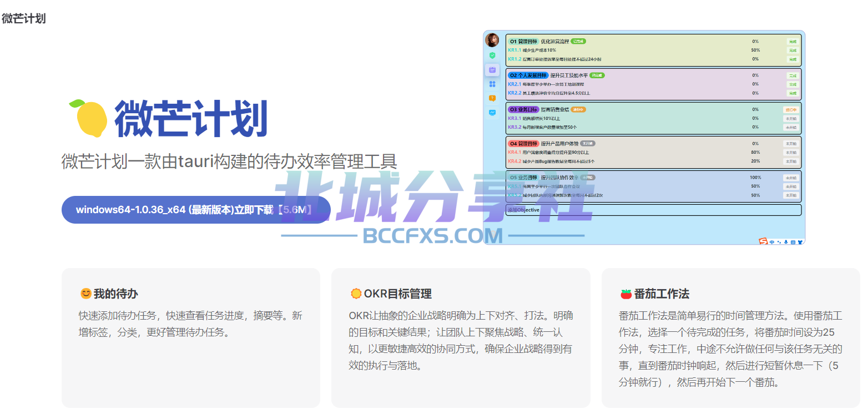Select the O5 业务目标 label

pos(523,178)
